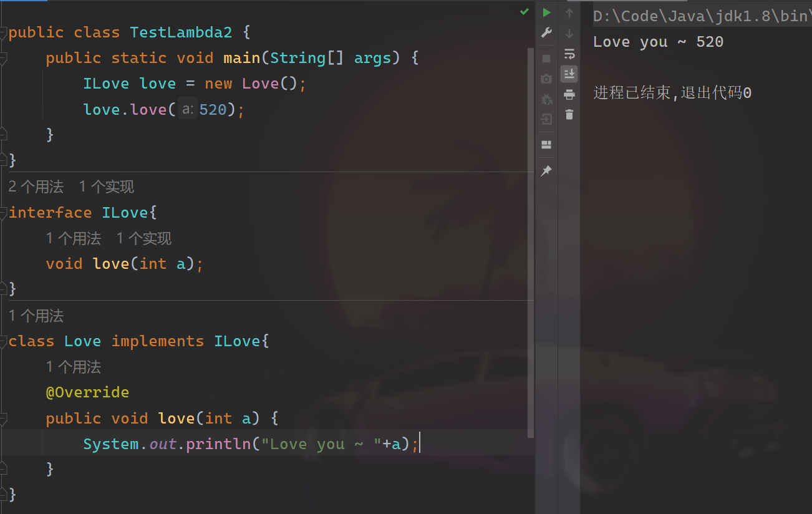Clear console with trash icon
Viewport: 812px width, 514px height.
click(x=569, y=114)
